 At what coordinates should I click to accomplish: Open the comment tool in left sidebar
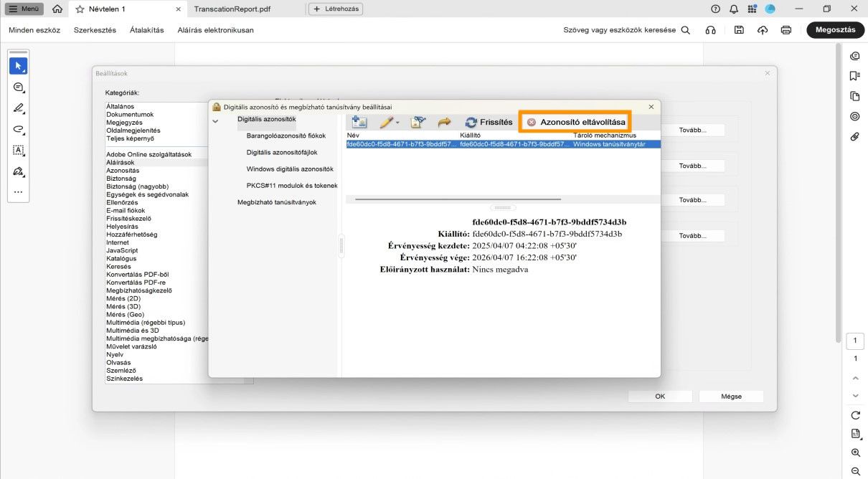pos(19,87)
